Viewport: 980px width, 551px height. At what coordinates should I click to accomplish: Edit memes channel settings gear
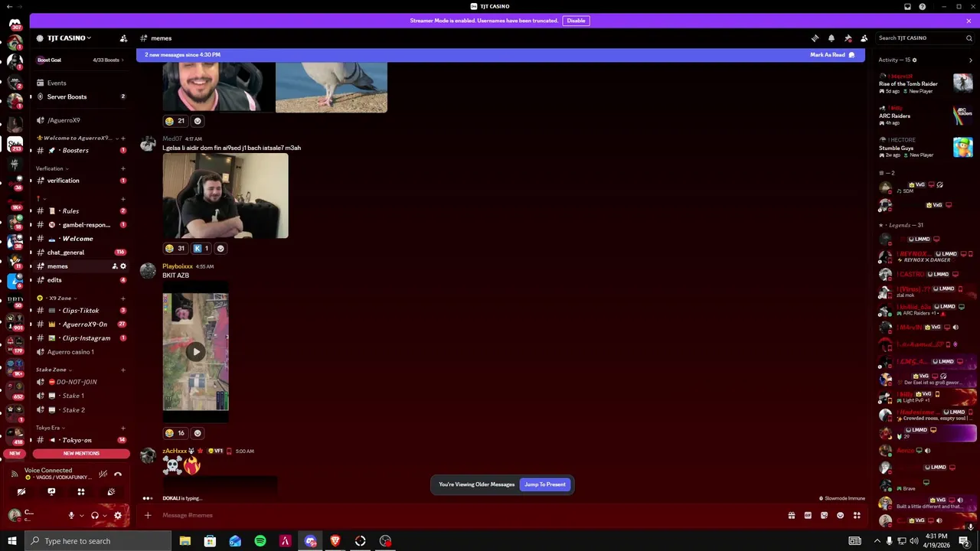coord(123,266)
